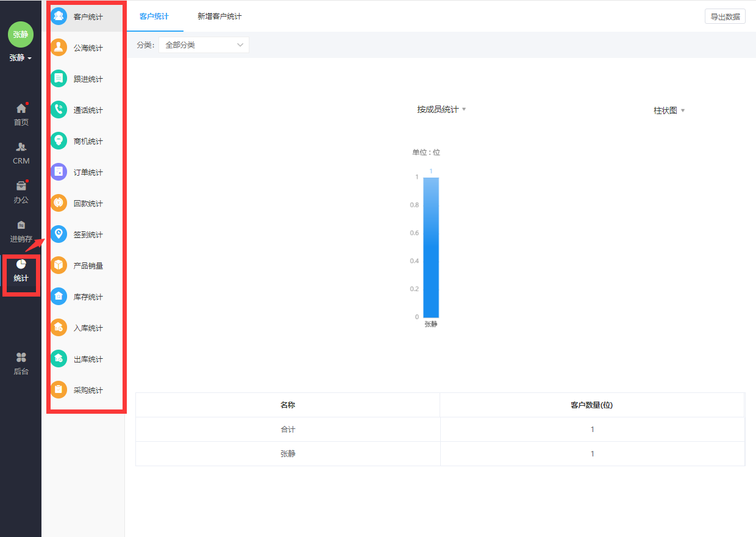Open the 全部分类 category dropdown

(204, 45)
